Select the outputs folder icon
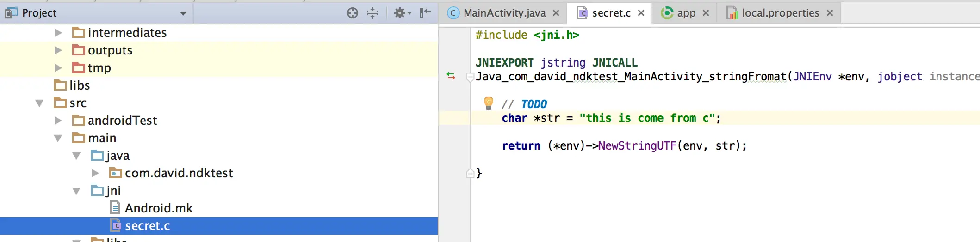This screenshot has width=980, height=242. pos(79,50)
